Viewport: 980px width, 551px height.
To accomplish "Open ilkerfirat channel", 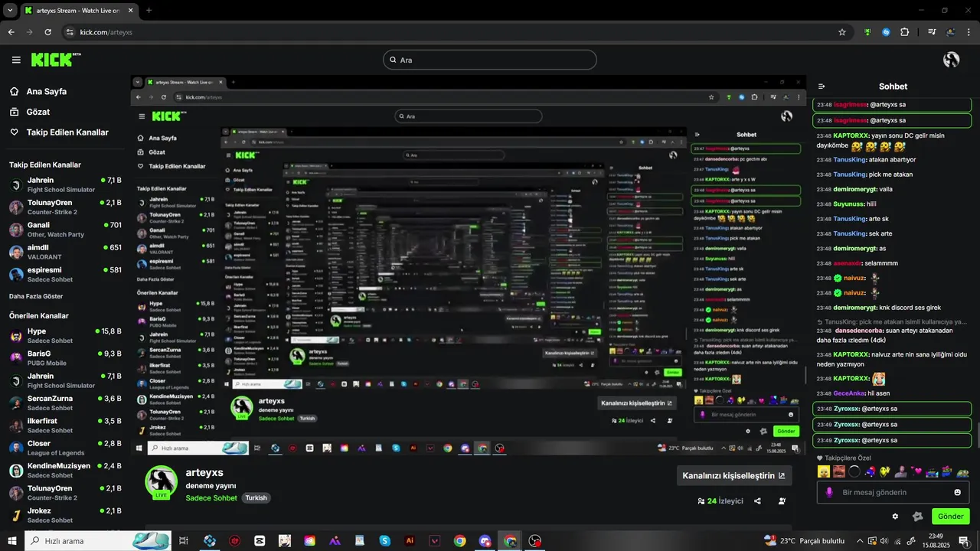I will point(65,425).
